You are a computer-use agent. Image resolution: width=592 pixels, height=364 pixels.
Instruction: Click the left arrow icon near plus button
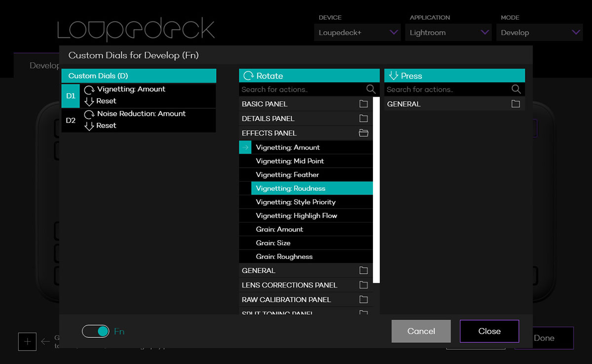pyautogui.click(x=45, y=341)
